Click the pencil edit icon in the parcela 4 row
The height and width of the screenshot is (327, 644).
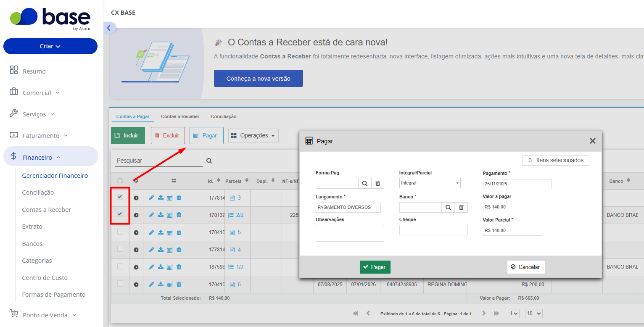[x=151, y=250]
